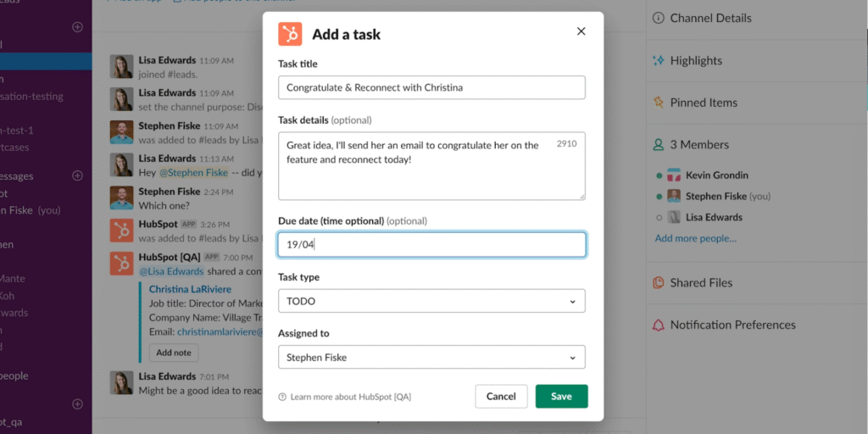Click HubSpot [QA] app avatar at 7:00 PM

pyautogui.click(x=121, y=264)
